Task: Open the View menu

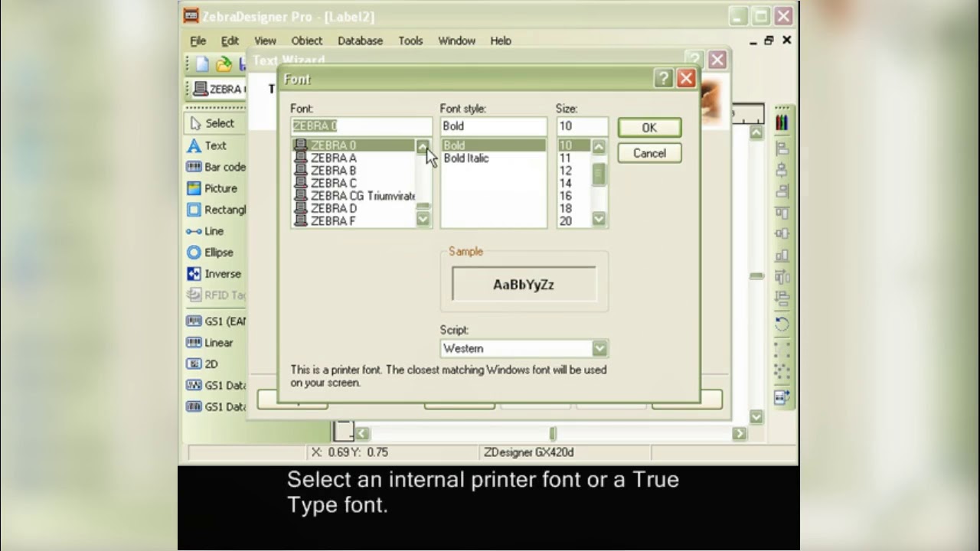Action: coord(265,41)
